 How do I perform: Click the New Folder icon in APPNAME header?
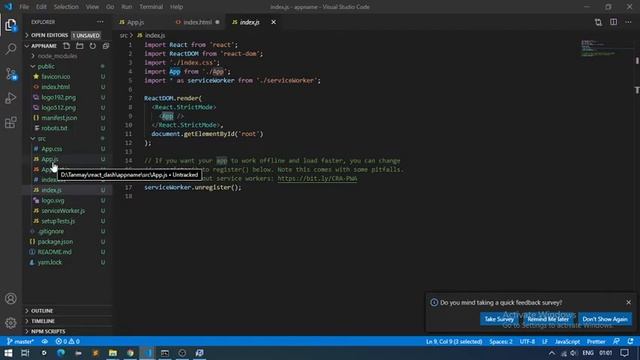coord(80,46)
